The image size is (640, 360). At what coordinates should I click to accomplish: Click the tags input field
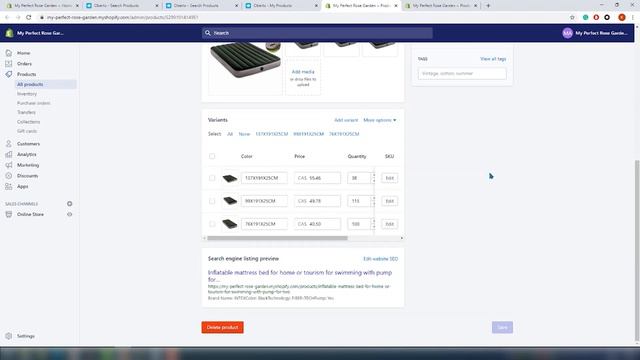coord(462,73)
